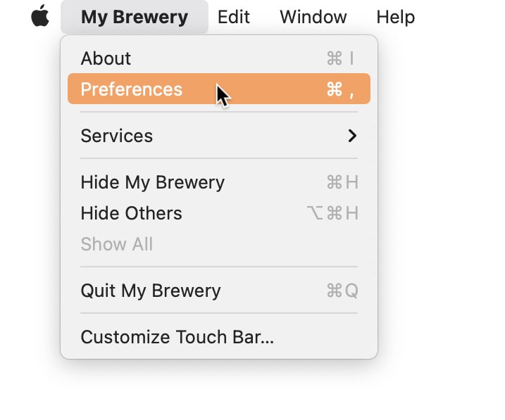Choose Hide My Brewery

[x=219, y=182]
